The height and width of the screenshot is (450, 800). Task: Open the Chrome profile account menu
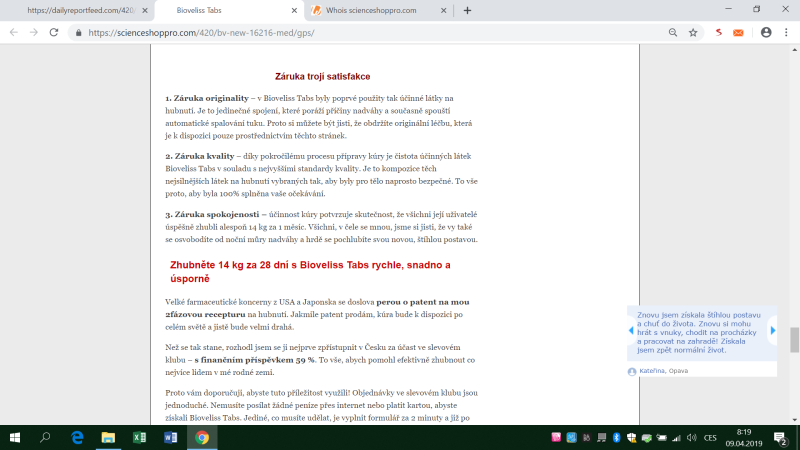[766, 33]
